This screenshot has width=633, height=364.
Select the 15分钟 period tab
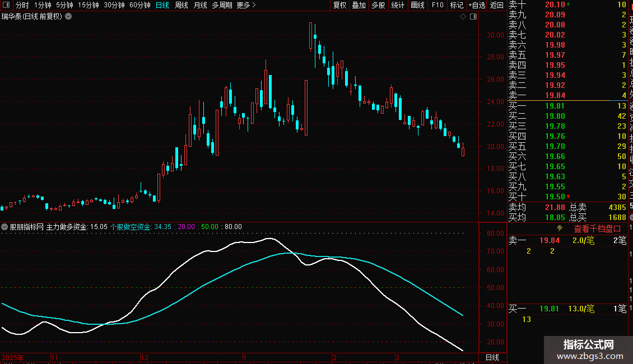point(89,5)
